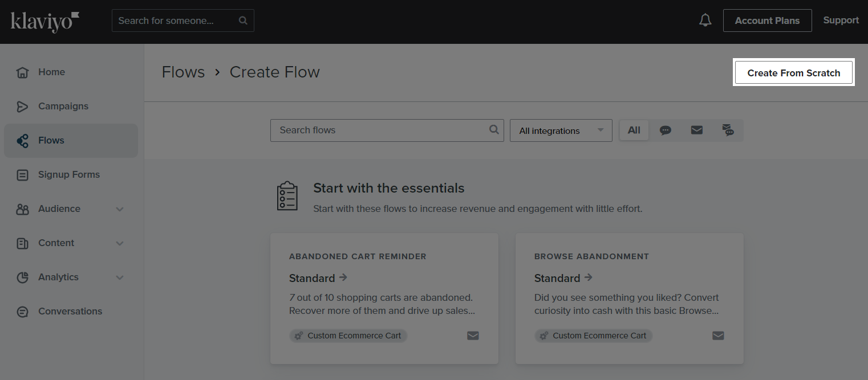Click the search magnifier in top bar

click(x=243, y=21)
